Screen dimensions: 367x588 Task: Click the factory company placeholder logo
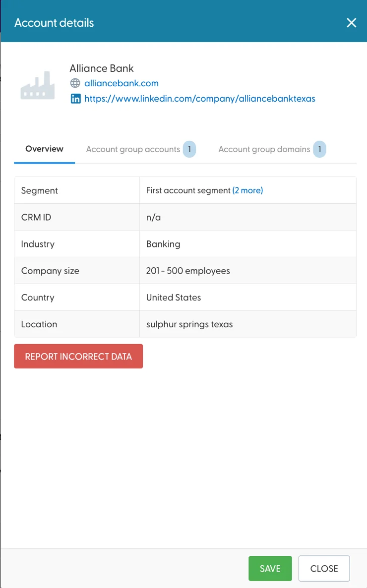38,85
